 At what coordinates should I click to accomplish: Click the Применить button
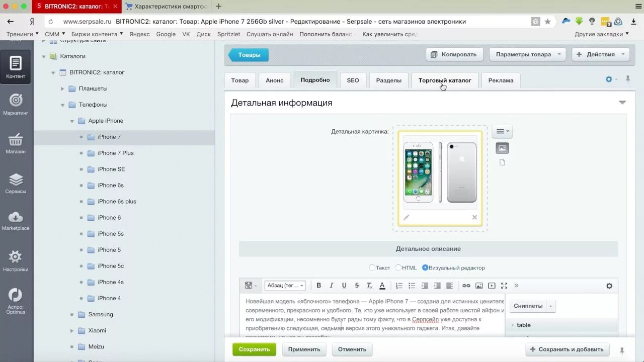click(304, 349)
